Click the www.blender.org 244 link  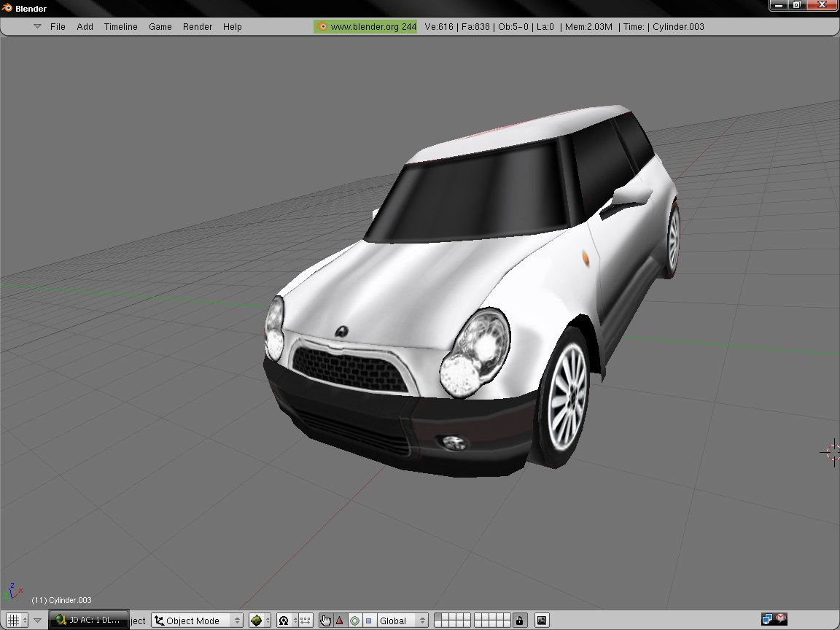click(366, 27)
